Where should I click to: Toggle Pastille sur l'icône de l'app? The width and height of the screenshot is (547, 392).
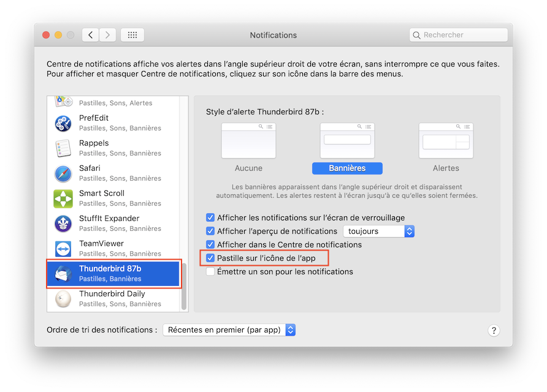[x=210, y=258]
